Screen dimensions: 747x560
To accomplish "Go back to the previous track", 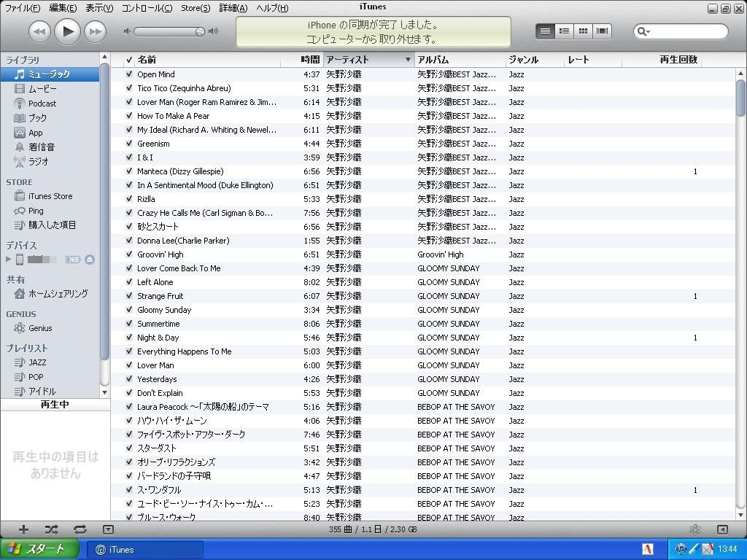I will tap(39, 31).
